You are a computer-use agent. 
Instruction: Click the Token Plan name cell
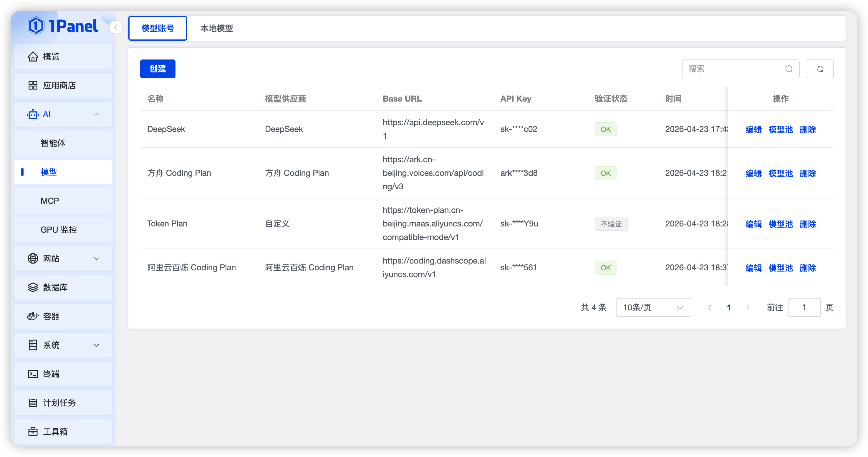point(167,223)
